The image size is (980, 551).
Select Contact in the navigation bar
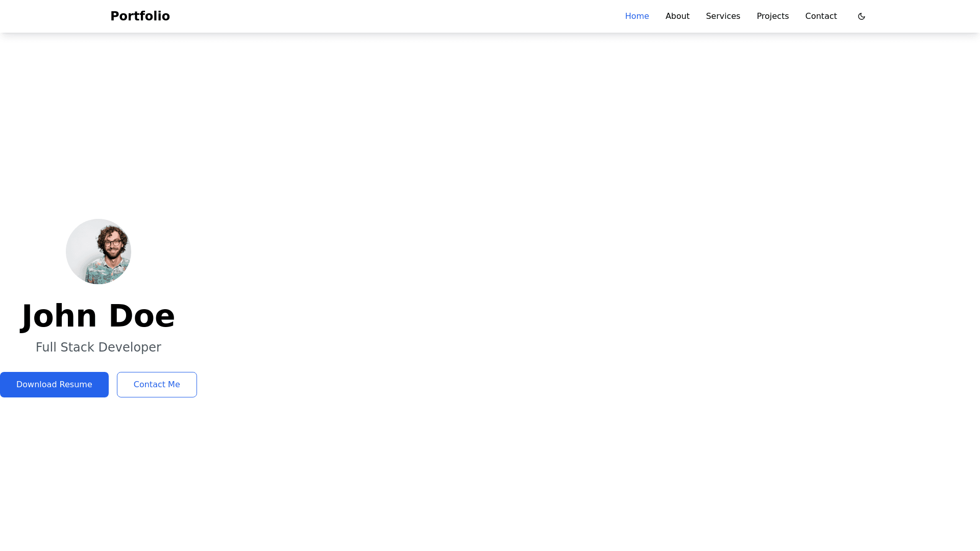pos(820,16)
